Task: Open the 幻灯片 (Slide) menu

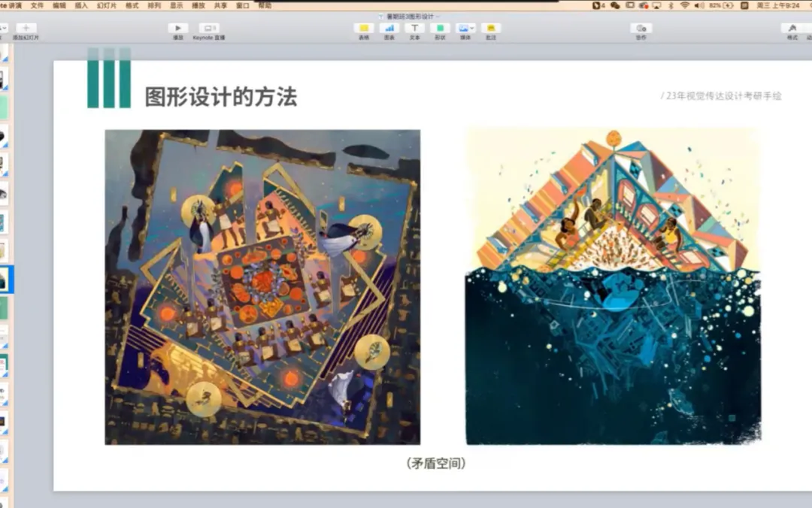Action: pos(107,5)
